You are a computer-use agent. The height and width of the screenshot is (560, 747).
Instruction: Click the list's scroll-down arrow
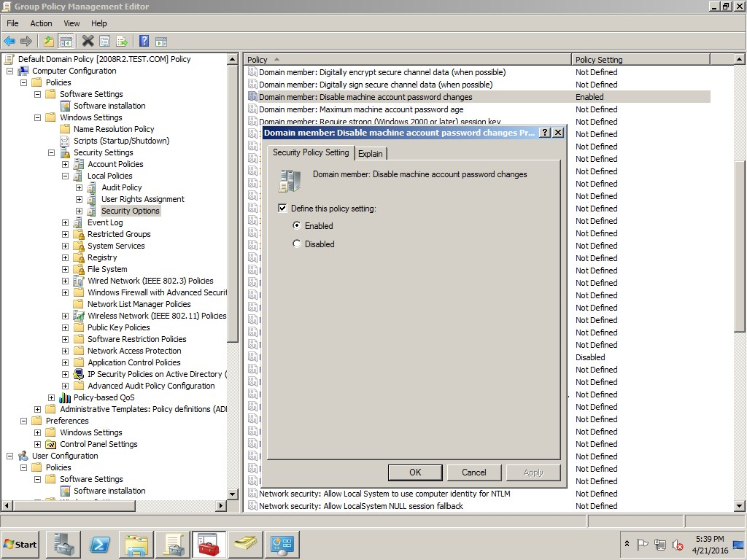click(x=739, y=506)
